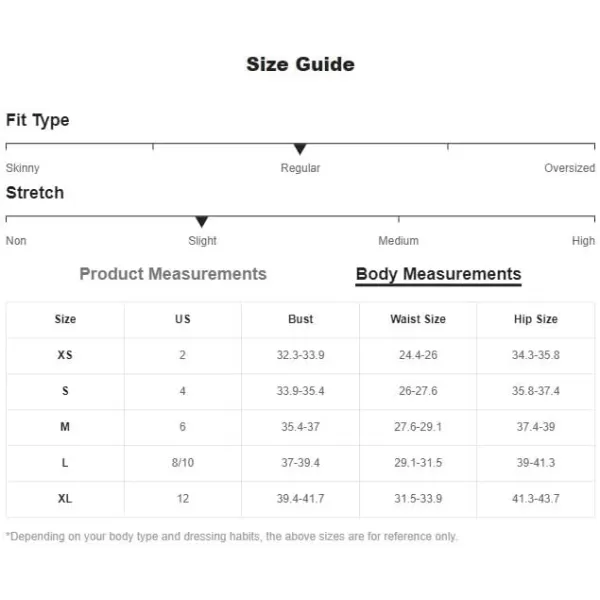Click the High label on Stretch scale
This screenshot has height=600, width=600.
pos(583,241)
